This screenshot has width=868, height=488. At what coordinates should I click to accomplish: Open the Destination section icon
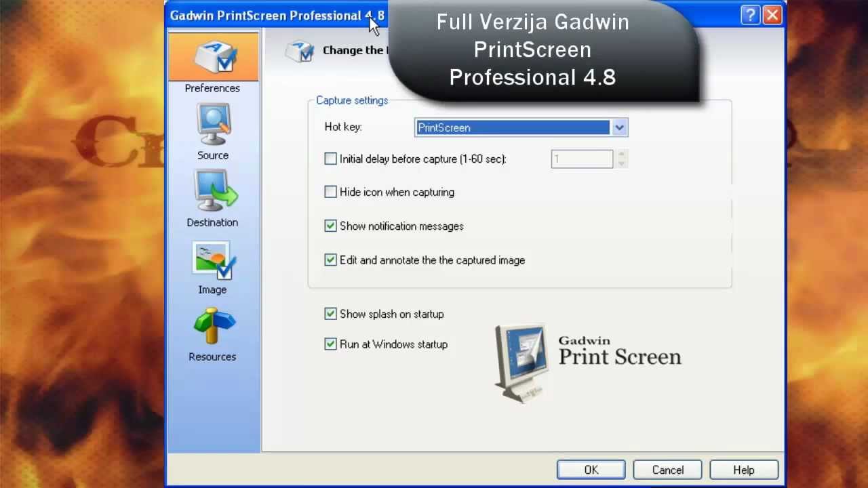pos(215,190)
